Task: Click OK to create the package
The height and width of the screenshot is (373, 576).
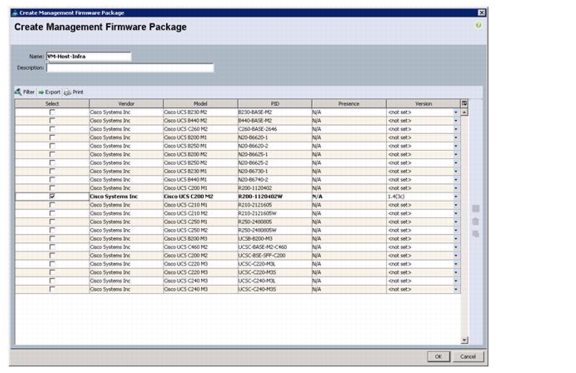Action: pyautogui.click(x=438, y=356)
